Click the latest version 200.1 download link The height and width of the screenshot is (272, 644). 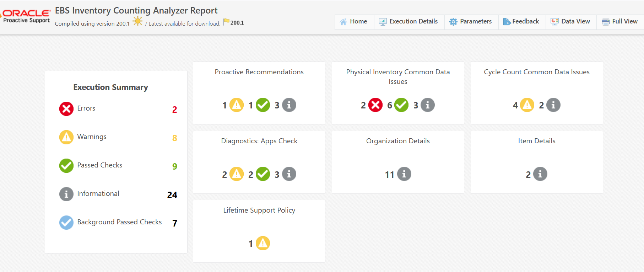tap(237, 23)
